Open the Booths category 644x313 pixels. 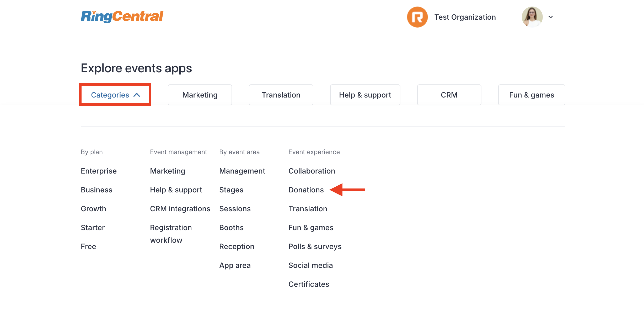click(231, 228)
